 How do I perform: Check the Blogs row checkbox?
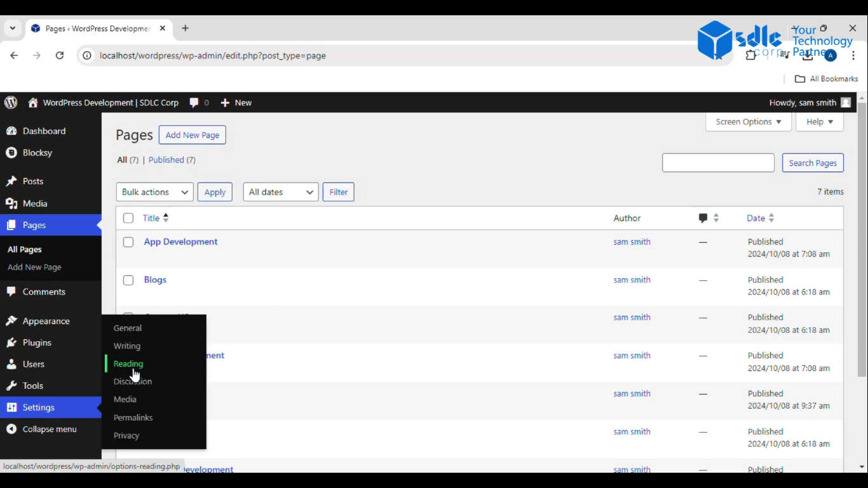pyautogui.click(x=128, y=280)
